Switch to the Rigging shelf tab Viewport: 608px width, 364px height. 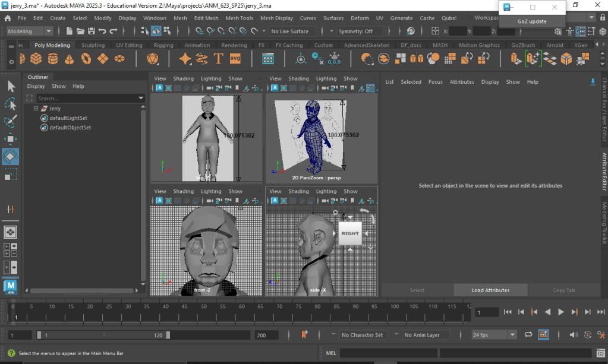[x=163, y=45]
